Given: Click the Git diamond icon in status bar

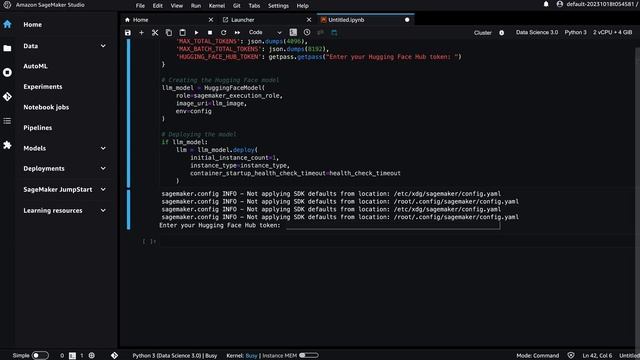Looking at the screenshot, I should pos(114,356).
